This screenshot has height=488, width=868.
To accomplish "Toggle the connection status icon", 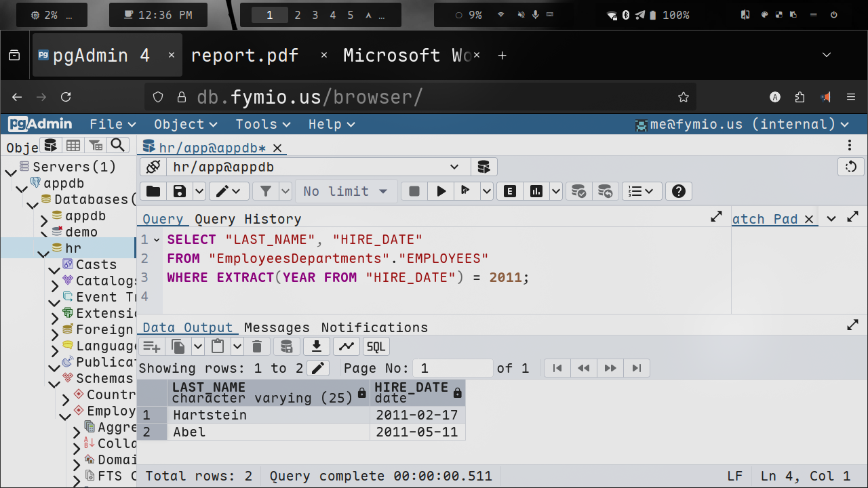I will [x=153, y=167].
